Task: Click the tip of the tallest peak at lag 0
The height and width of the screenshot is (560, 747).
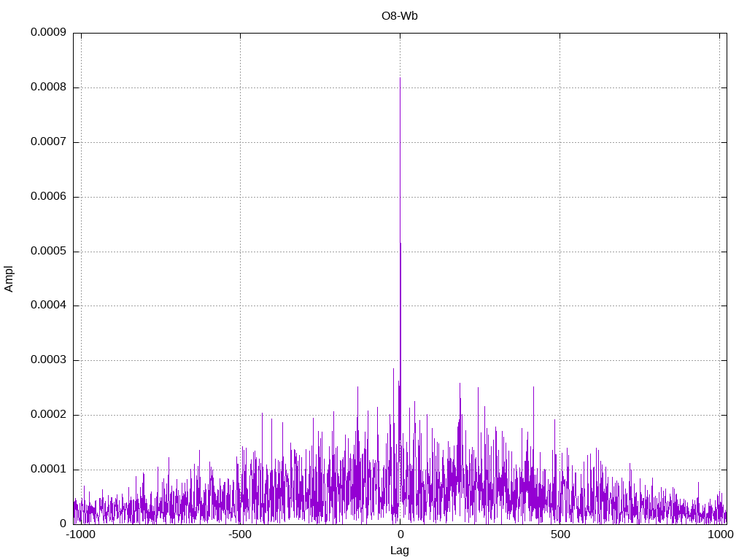Action: [x=400, y=79]
